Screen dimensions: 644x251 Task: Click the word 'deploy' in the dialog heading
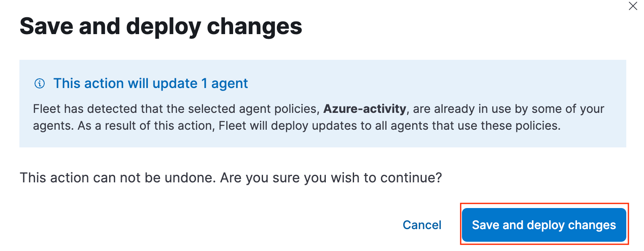pyautogui.click(x=164, y=26)
